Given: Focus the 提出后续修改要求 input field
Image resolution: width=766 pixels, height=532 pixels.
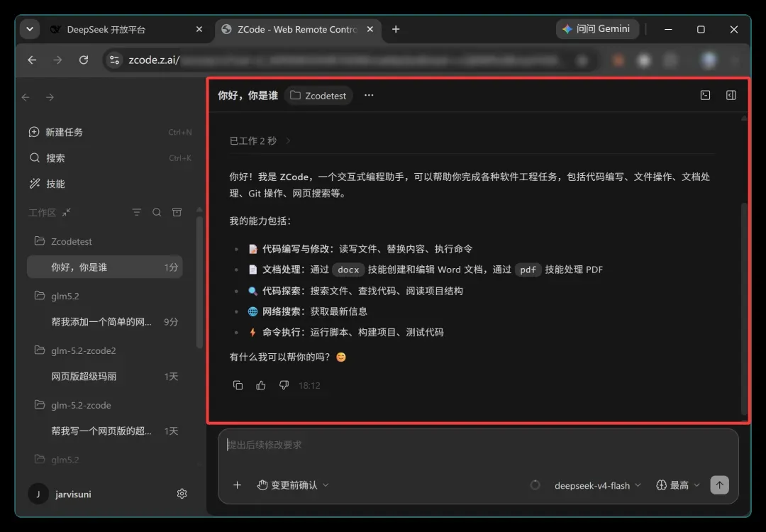Looking at the screenshot, I should [x=478, y=445].
